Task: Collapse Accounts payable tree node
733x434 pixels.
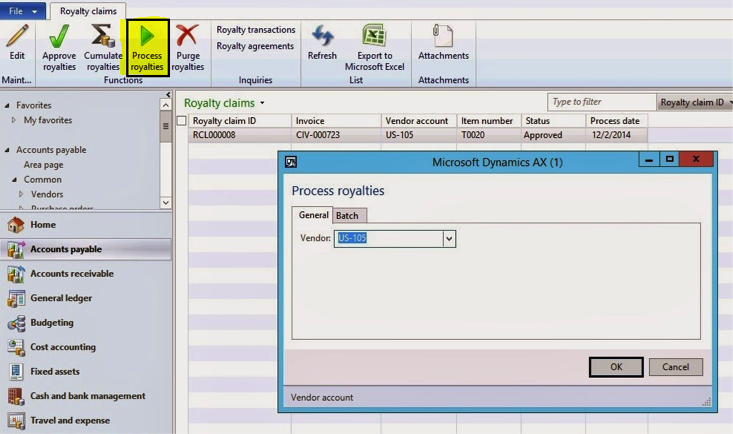Action: (x=7, y=150)
